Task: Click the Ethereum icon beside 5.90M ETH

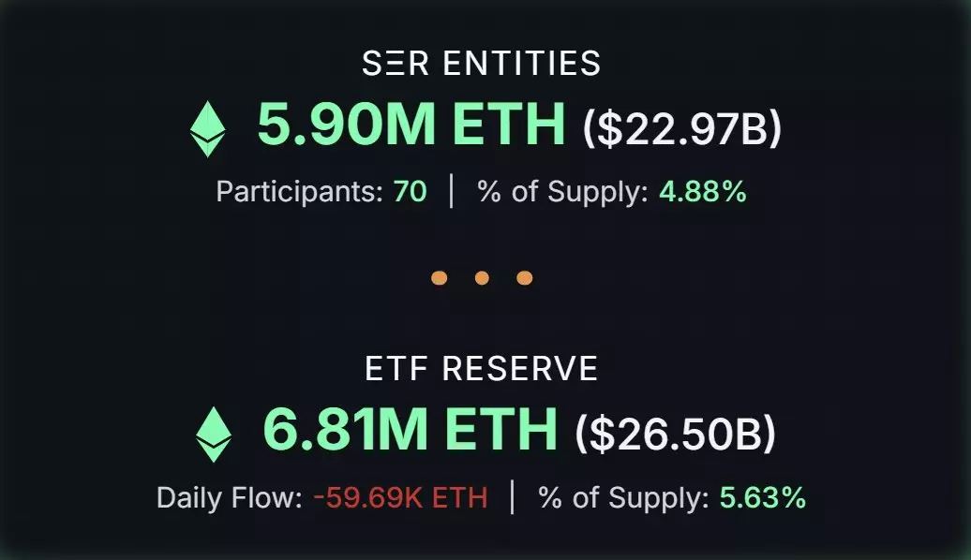Action: (208, 130)
